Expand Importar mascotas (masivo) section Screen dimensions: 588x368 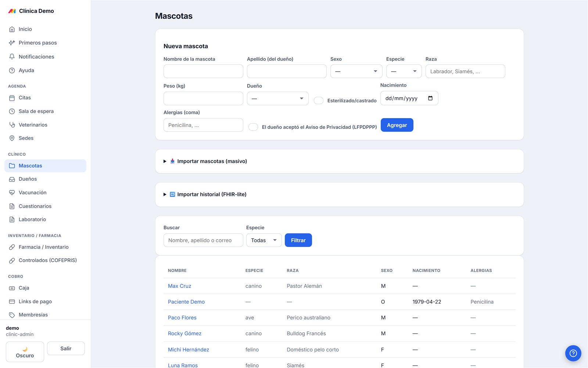(212, 161)
